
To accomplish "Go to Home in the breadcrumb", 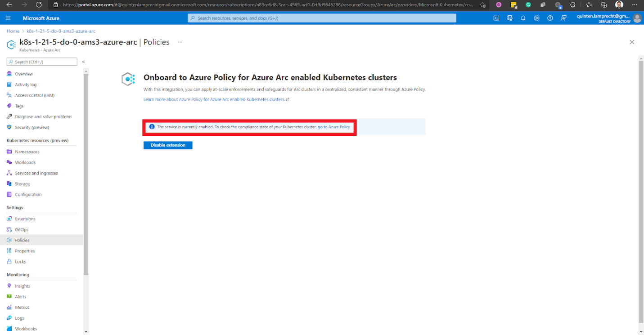I will pyautogui.click(x=13, y=31).
